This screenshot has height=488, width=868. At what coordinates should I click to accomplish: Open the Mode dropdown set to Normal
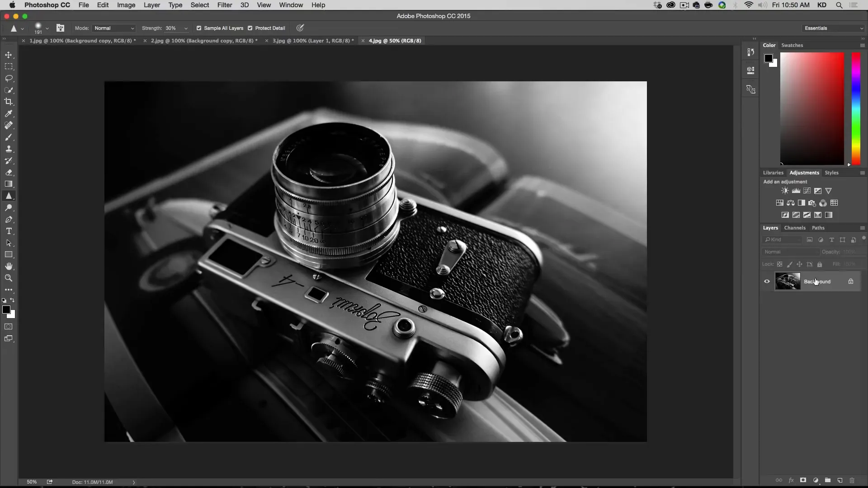point(114,28)
